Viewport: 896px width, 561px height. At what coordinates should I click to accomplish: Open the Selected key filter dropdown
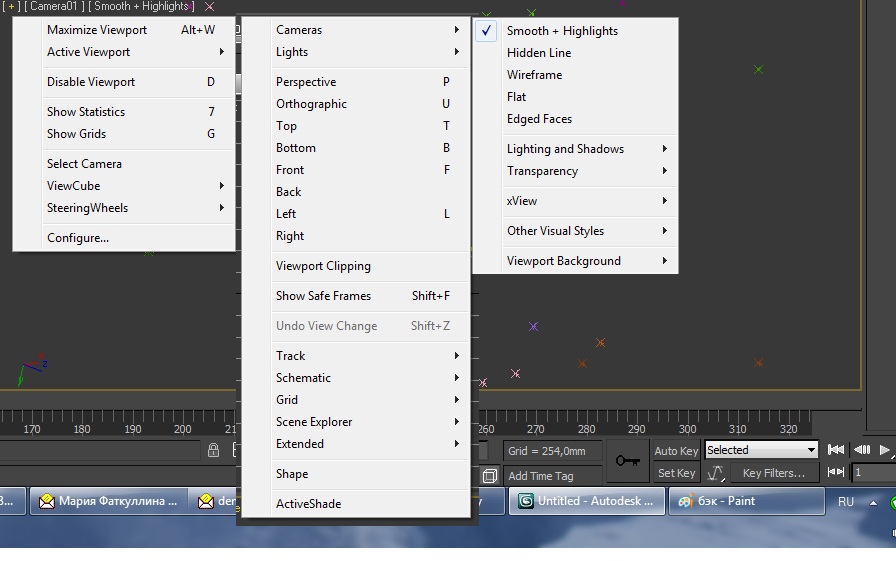click(761, 450)
